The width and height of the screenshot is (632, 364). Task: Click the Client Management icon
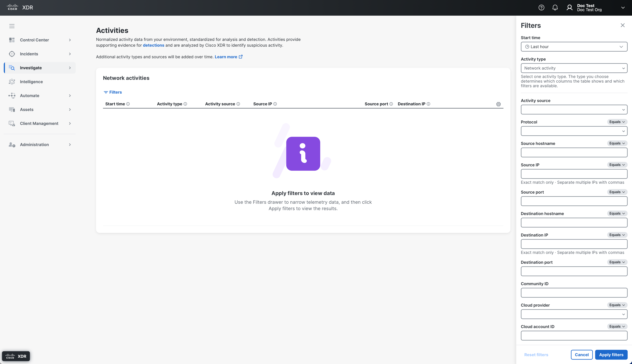12,123
